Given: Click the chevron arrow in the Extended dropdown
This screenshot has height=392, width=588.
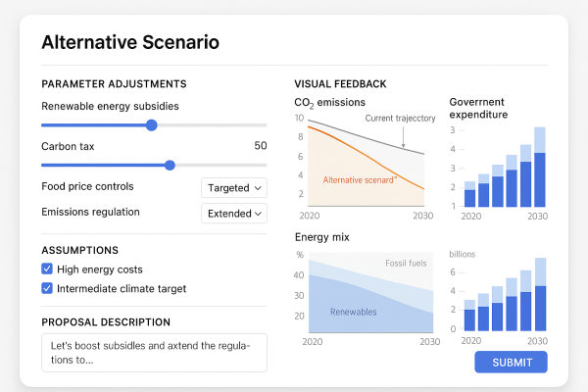Looking at the screenshot, I should coord(258,213).
